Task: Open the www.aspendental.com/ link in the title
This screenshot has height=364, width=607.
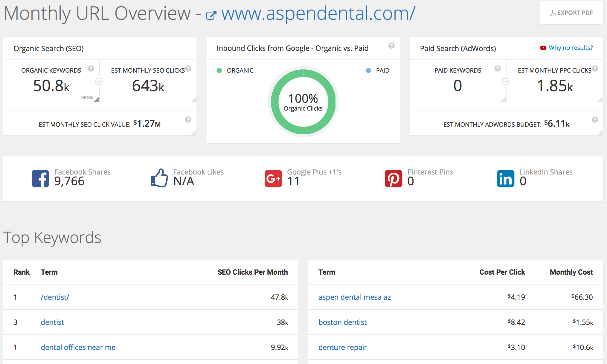Action: 318,13
